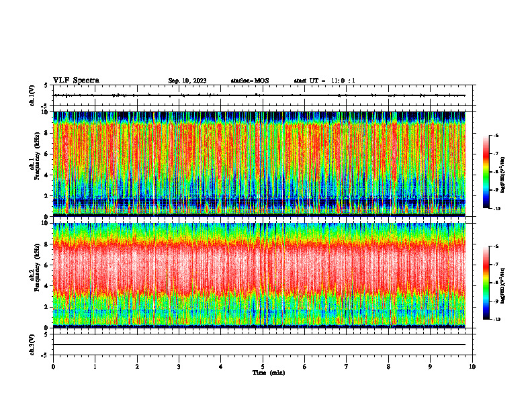Click the 'start UT = 11:0 : 1' text
532x411 pixels.
point(324,81)
